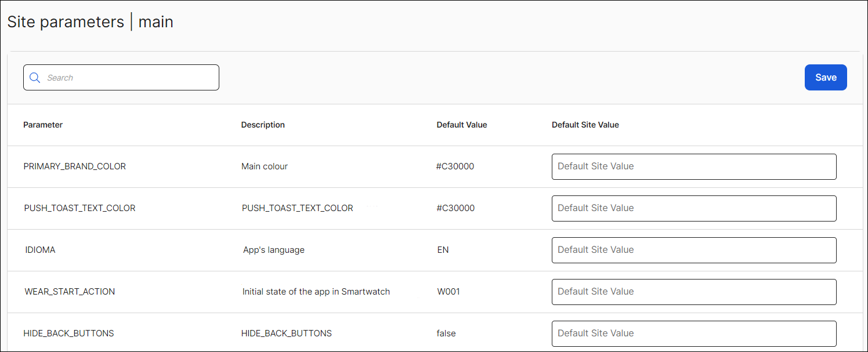The image size is (868, 352).
Task: Click the Parameter column header
Action: [43, 125]
